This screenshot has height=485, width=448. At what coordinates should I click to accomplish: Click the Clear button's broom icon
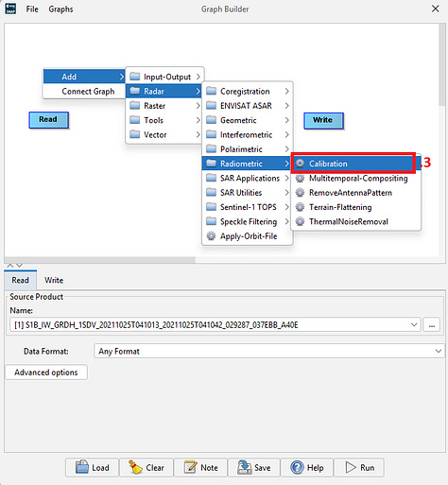click(x=135, y=467)
